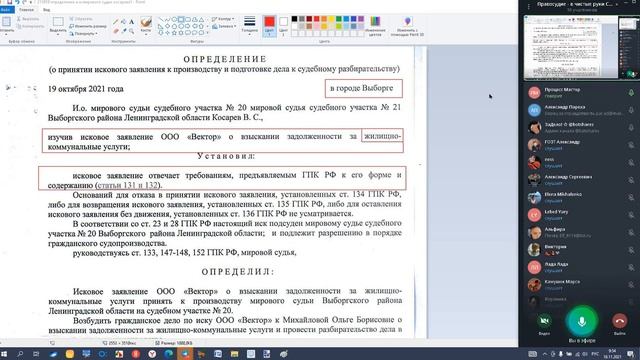Toggle the green microphone live button

pyautogui.click(x=582, y=322)
